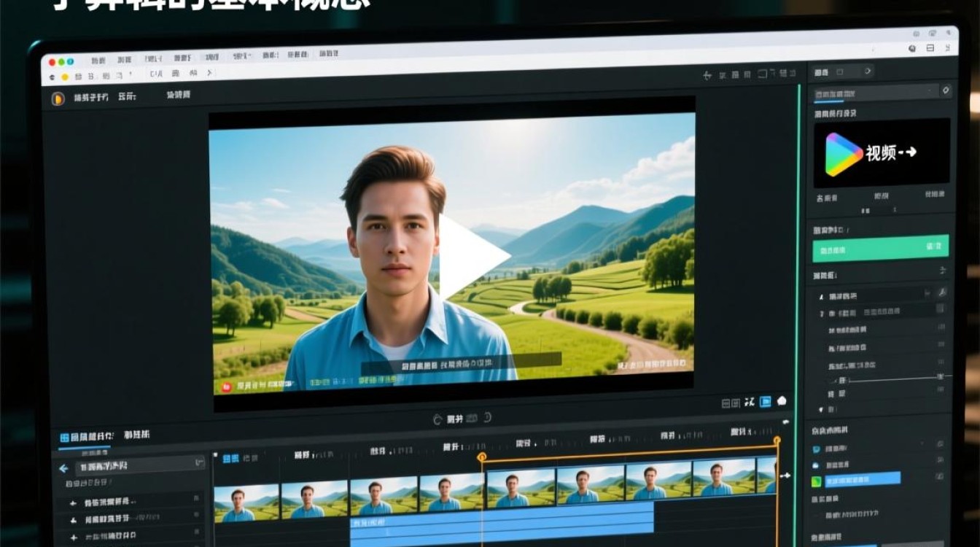Click the diamond icon beside right panel search field
980x547 pixels.
pos(946,91)
